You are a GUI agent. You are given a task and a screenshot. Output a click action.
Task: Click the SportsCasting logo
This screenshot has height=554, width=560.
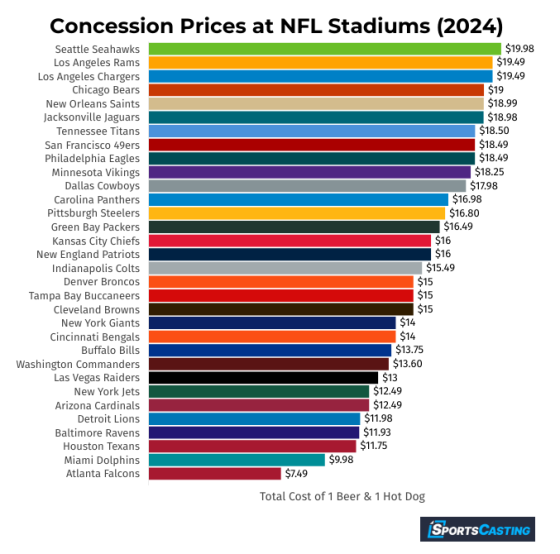477,529
